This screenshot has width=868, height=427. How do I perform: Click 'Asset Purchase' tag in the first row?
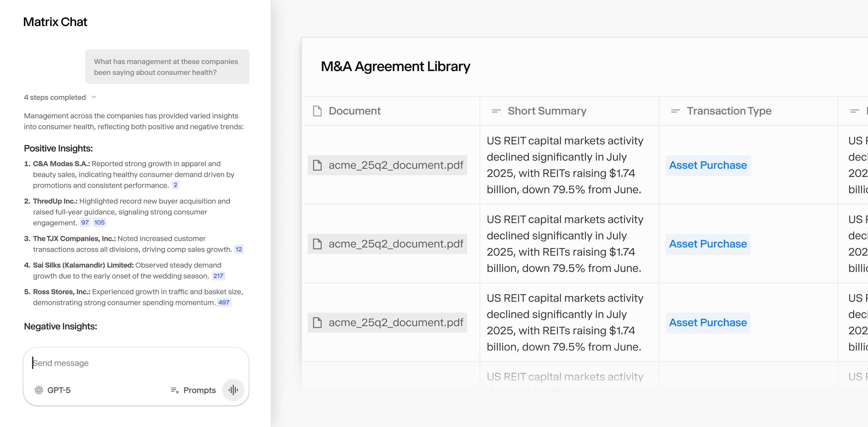(x=708, y=165)
